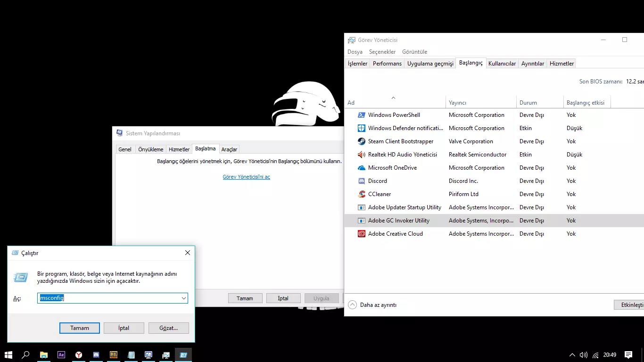Show hidden system tray icons
Screen dimensions: 644x362
(572, 355)
